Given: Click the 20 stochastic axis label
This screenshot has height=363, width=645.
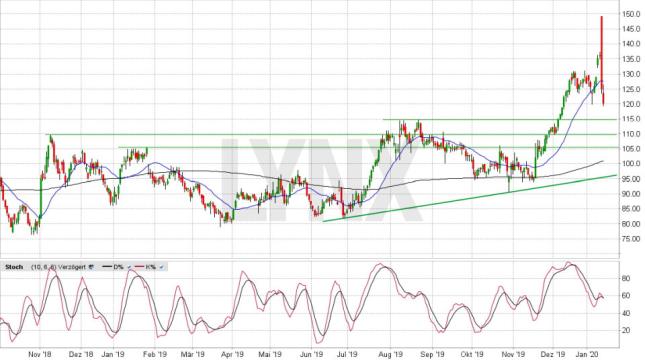Looking at the screenshot, I should tap(626, 330).
